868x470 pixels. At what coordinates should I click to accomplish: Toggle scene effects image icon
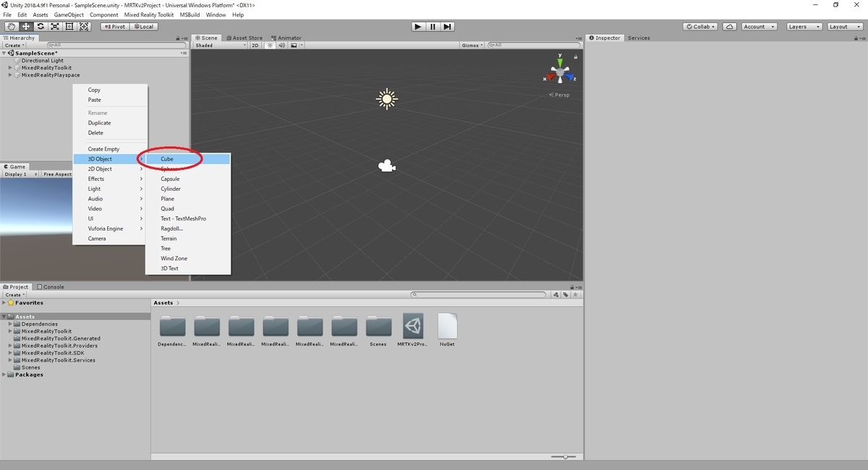click(x=294, y=45)
